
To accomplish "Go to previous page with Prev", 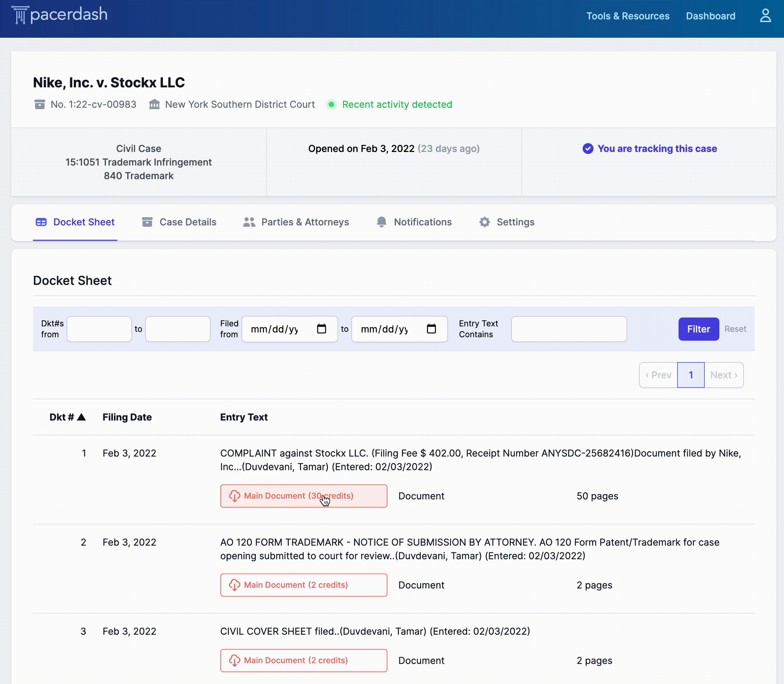I will click(658, 375).
